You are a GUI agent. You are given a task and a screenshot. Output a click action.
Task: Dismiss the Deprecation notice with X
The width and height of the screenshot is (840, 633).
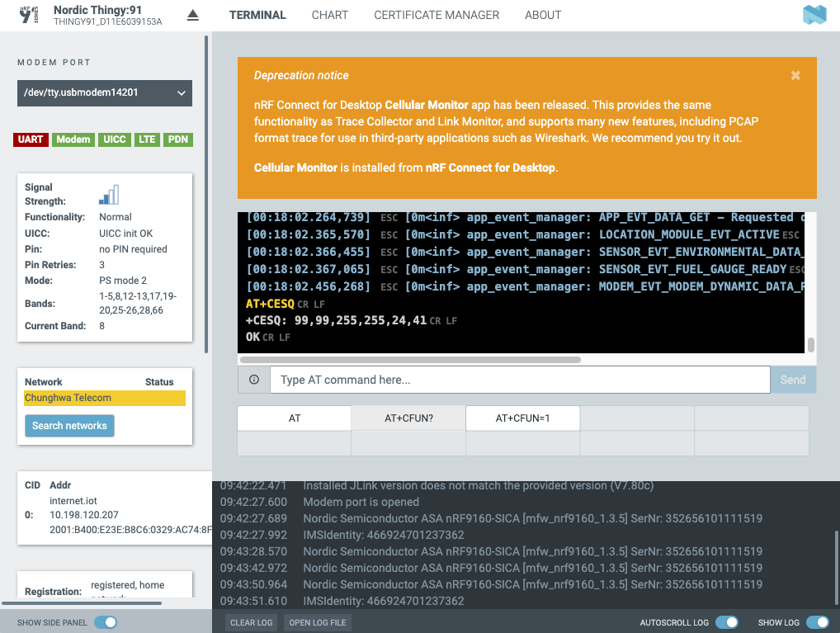tap(795, 76)
